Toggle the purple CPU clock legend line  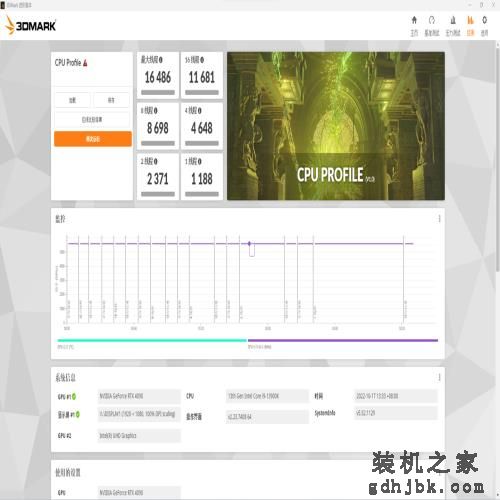coord(343,340)
